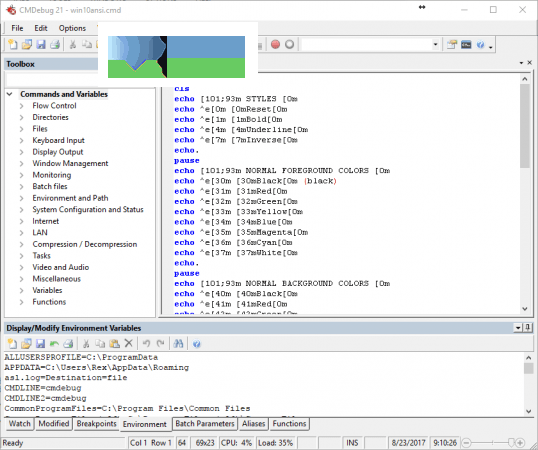Expand the Video and Audio category

tap(21, 267)
